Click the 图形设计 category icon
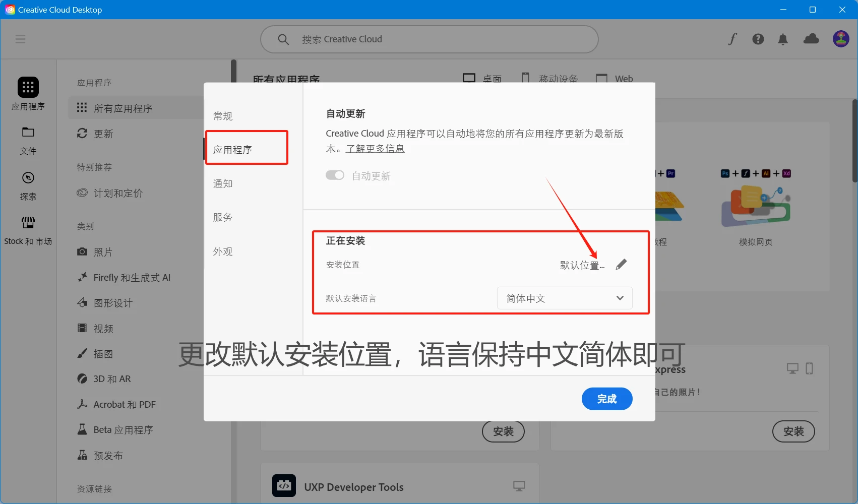Screen dimensions: 858x504 82,302
